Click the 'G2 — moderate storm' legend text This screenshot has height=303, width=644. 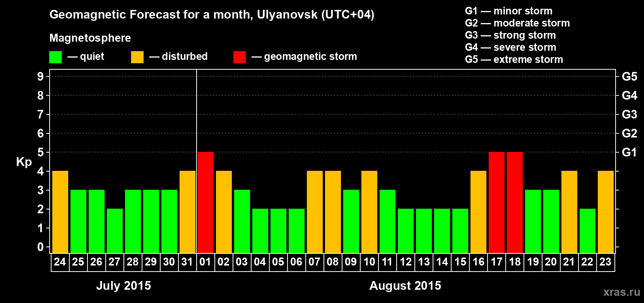pyautogui.click(x=517, y=23)
